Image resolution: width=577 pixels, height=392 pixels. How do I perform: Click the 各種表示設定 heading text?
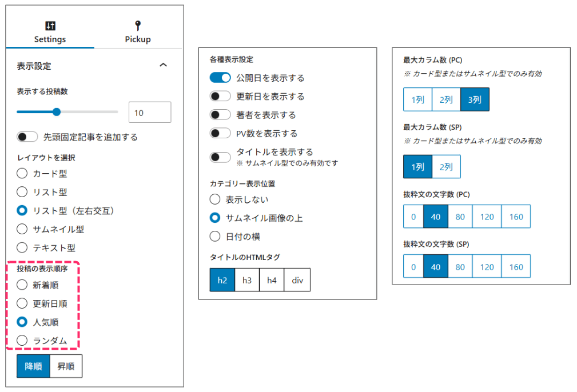click(x=232, y=59)
